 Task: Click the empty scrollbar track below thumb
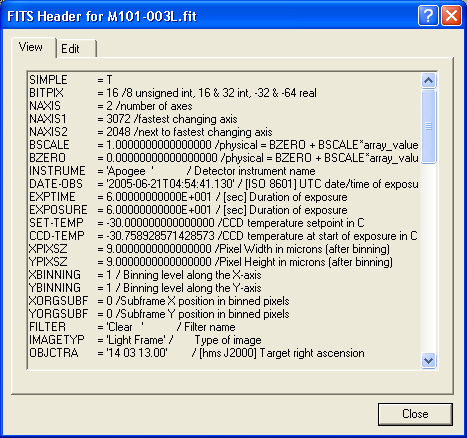(x=428, y=258)
